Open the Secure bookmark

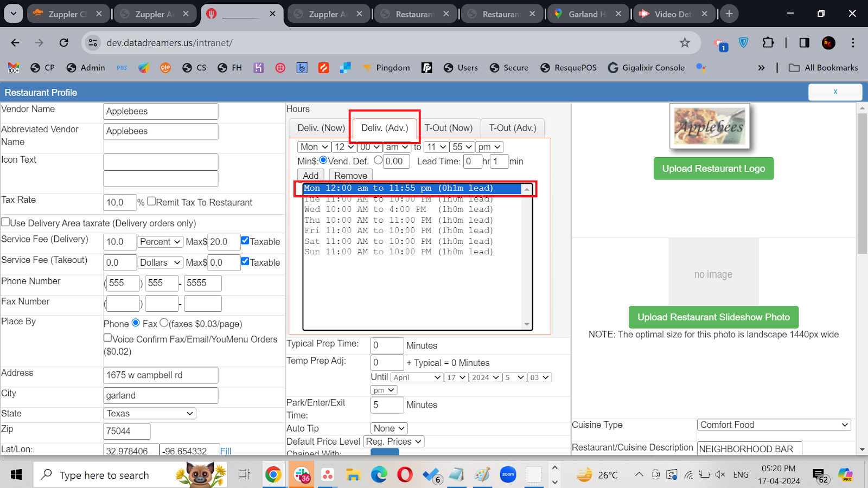[509, 68]
